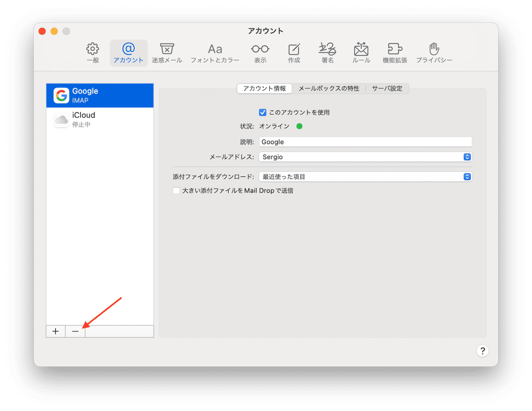The height and width of the screenshot is (411, 532).
Task: Select the 迷惑メール junk mail icon
Action: tap(167, 53)
